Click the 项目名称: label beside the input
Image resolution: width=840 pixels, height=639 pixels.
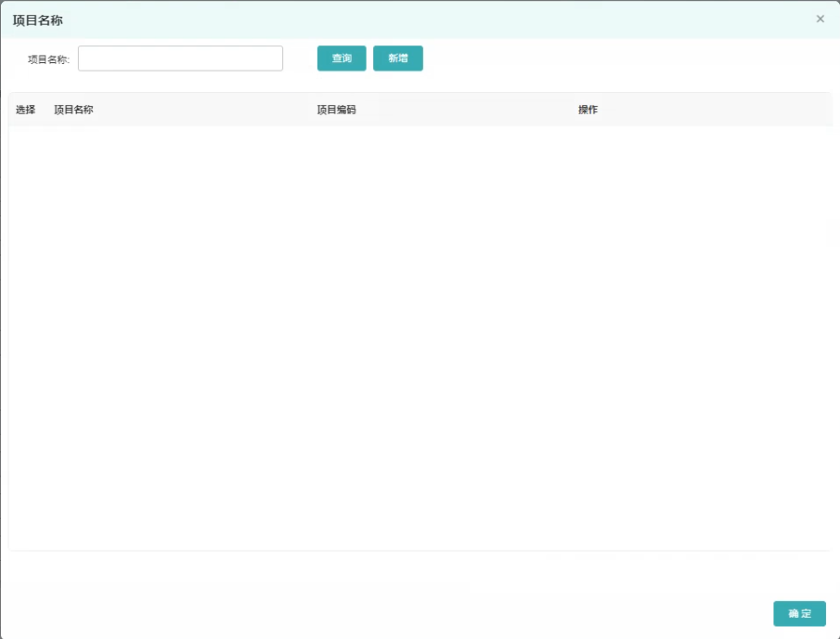(48, 59)
